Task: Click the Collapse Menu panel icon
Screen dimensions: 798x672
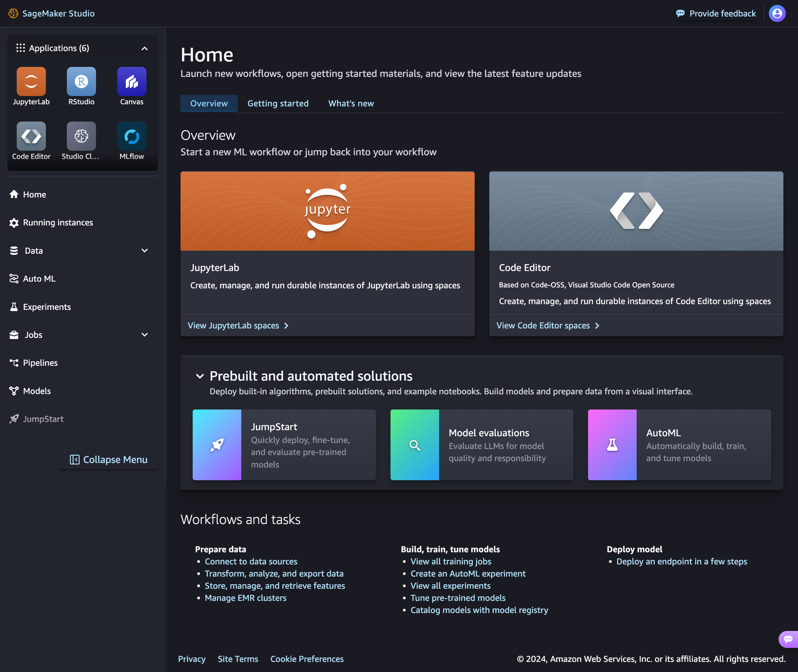Action: (x=75, y=460)
